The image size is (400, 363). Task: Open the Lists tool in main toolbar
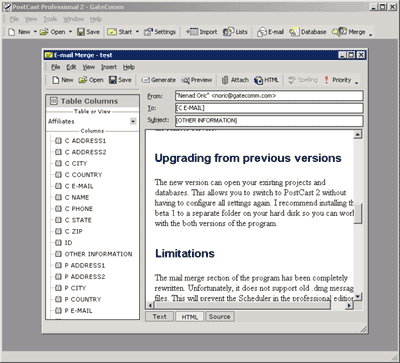click(x=235, y=32)
